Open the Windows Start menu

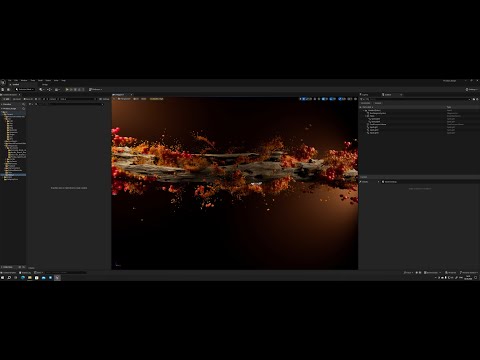tap(2, 277)
